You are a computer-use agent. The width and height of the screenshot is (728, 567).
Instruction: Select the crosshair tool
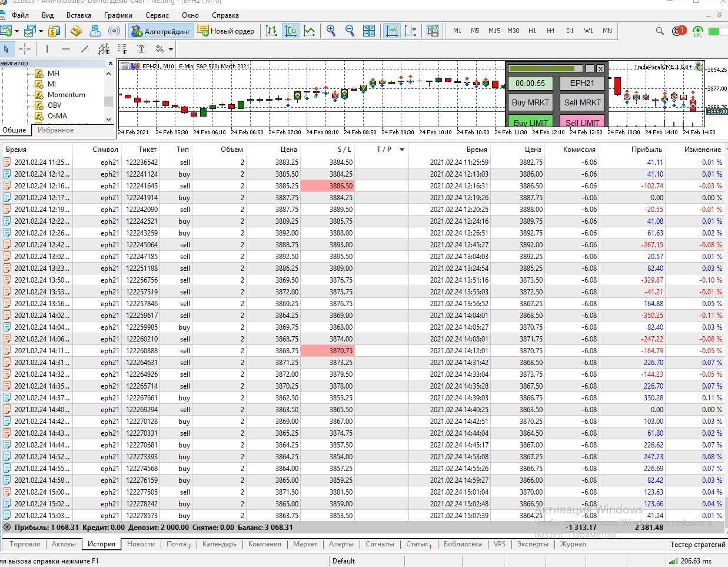[25, 49]
